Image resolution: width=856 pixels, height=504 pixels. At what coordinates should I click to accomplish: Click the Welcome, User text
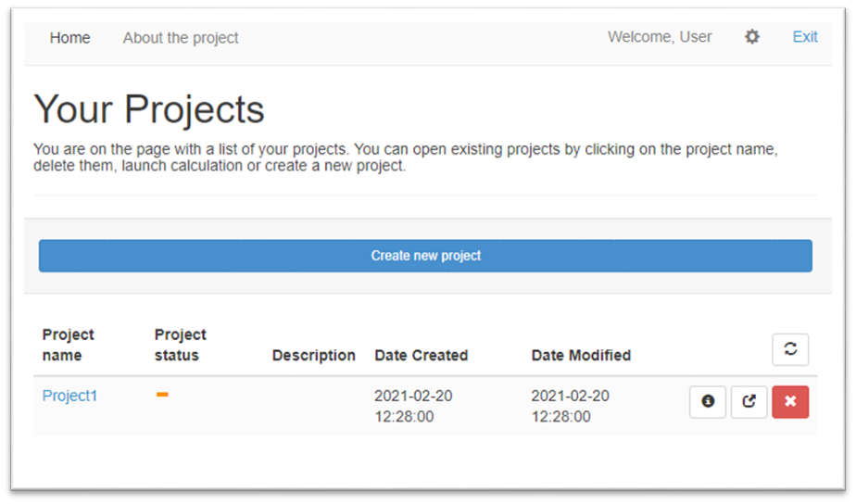[x=660, y=37]
